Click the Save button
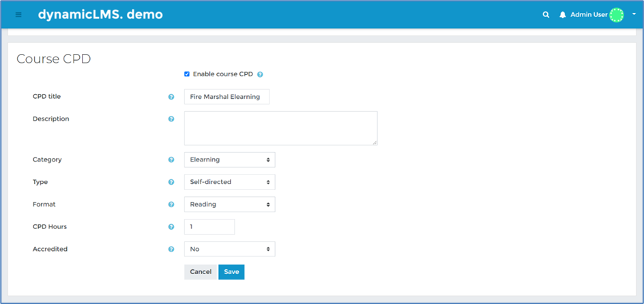 (231, 272)
